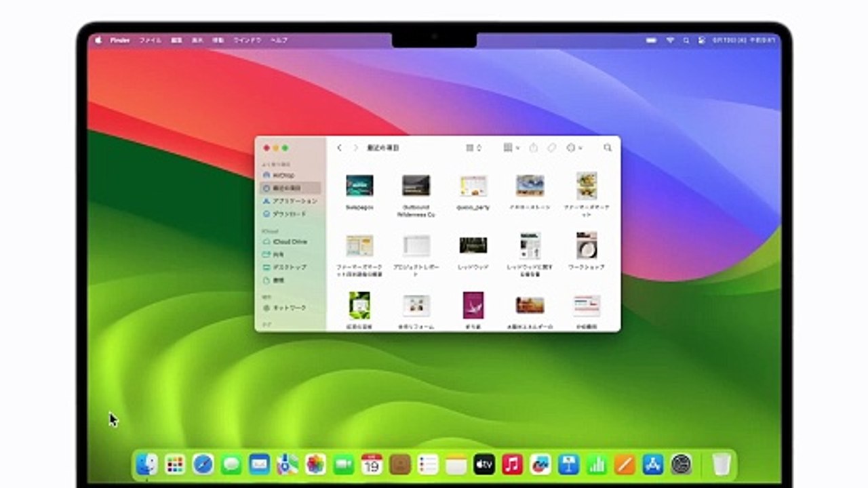Select 最近の項目 in the sidebar

[290, 188]
